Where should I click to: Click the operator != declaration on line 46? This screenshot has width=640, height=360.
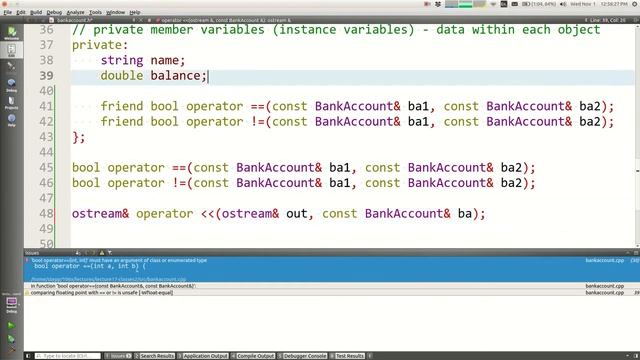point(304,183)
